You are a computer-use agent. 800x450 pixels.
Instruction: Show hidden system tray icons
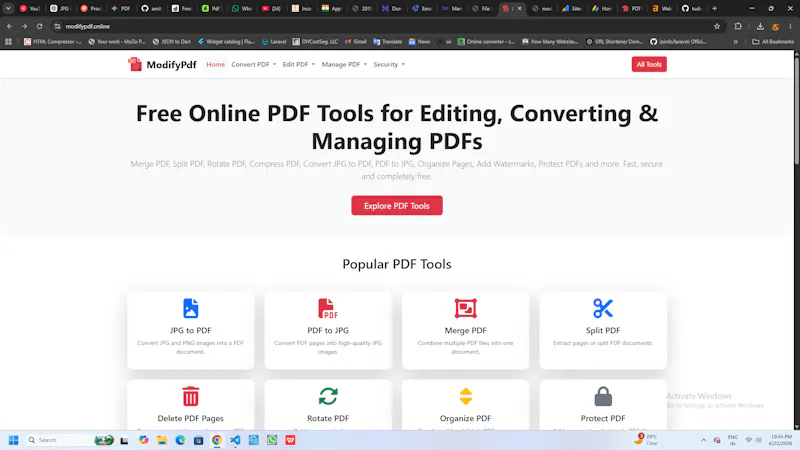click(x=704, y=440)
